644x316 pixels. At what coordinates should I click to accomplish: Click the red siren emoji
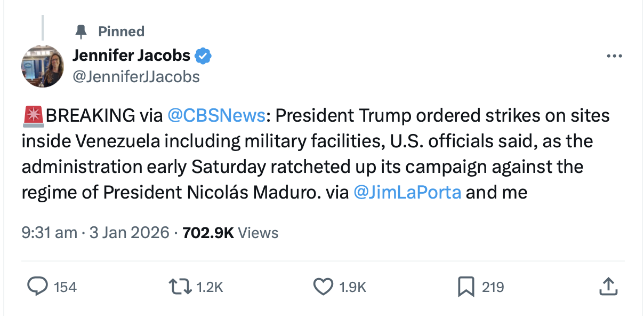33,116
